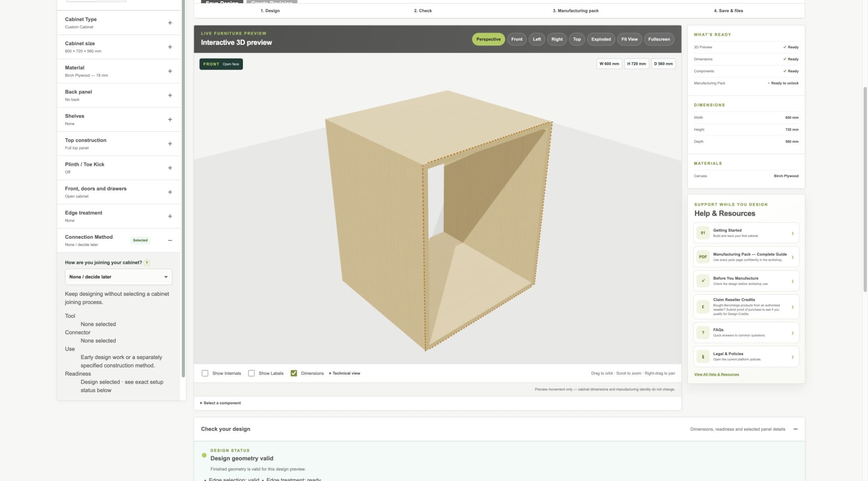Click the checkmark icon for Before You Manufacture

(703, 281)
